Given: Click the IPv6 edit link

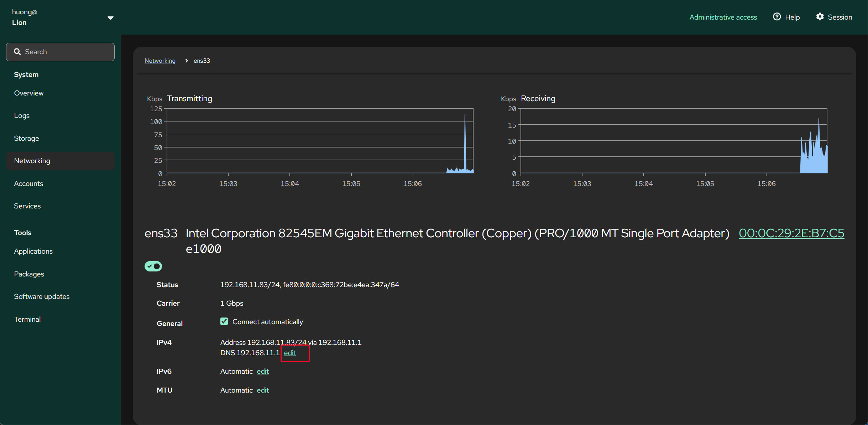Looking at the screenshot, I should click(x=263, y=371).
